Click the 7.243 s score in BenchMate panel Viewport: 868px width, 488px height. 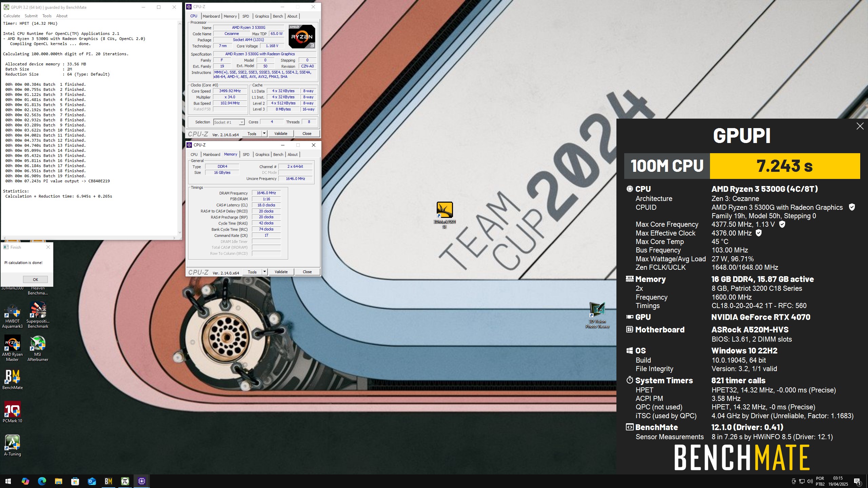coord(785,166)
